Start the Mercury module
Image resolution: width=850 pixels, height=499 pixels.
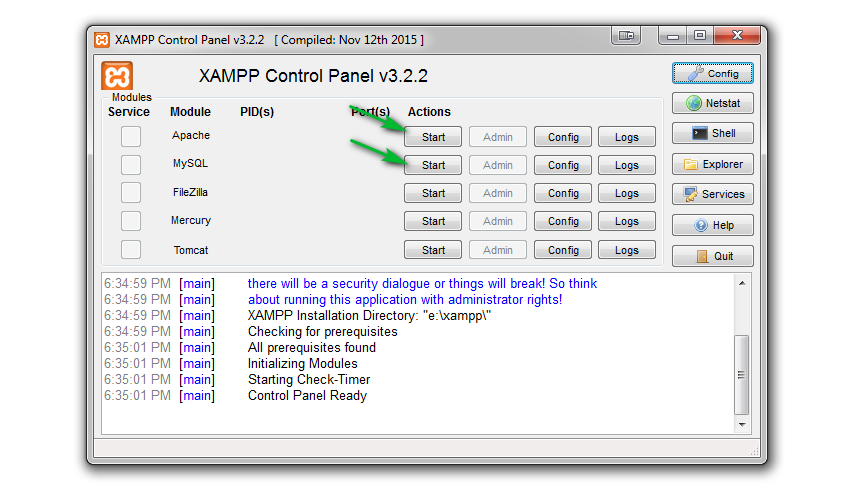point(433,221)
